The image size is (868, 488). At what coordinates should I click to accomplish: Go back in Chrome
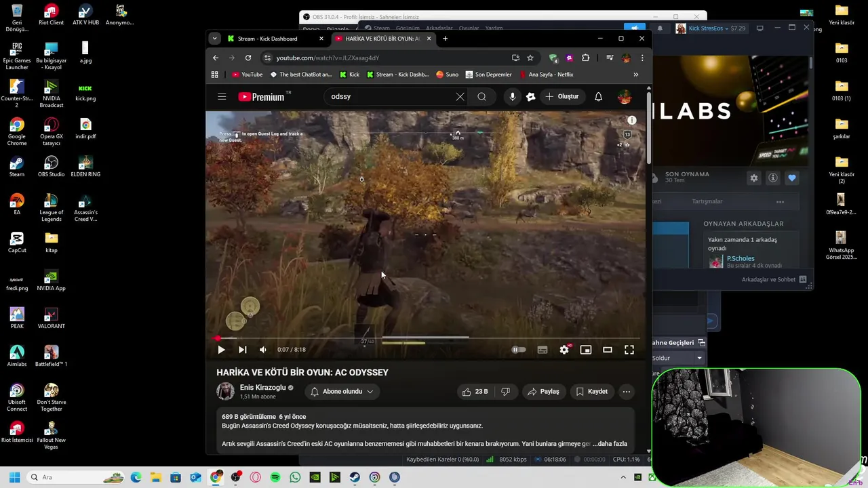tap(216, 58)
